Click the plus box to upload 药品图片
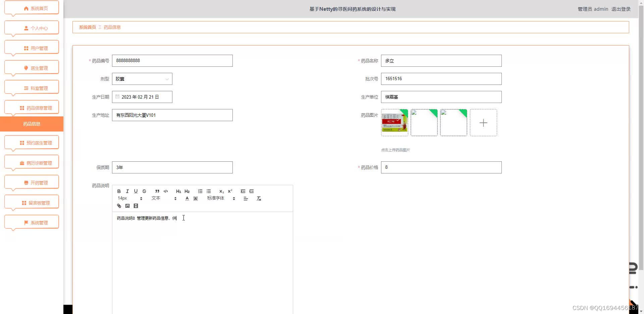 pos(483,123)
